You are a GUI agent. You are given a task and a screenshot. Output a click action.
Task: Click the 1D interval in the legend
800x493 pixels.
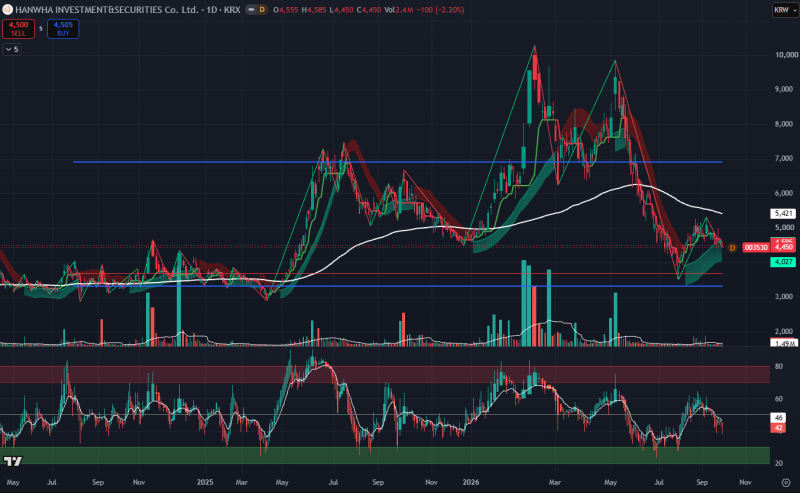pyautogui.click(x=212, y=10)
